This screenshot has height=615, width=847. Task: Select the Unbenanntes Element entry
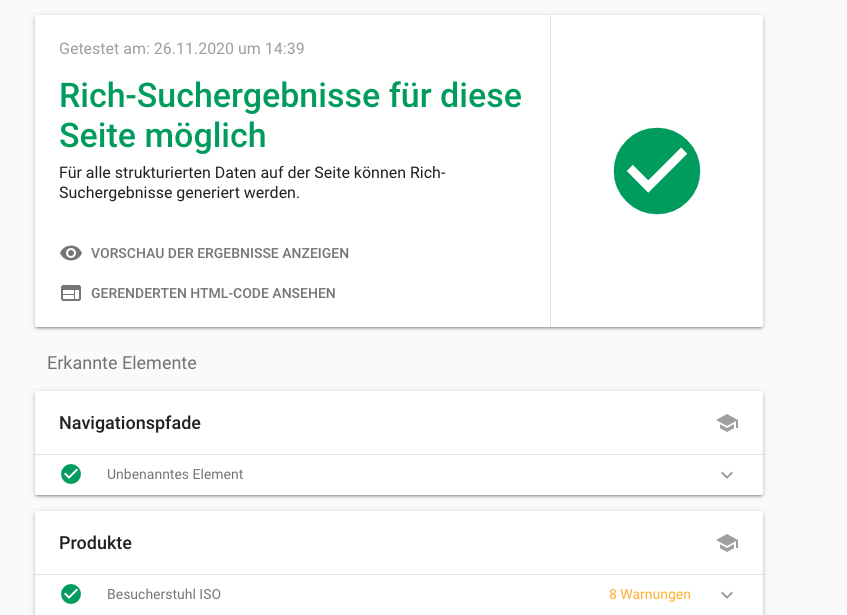click(x=175, y=474)
